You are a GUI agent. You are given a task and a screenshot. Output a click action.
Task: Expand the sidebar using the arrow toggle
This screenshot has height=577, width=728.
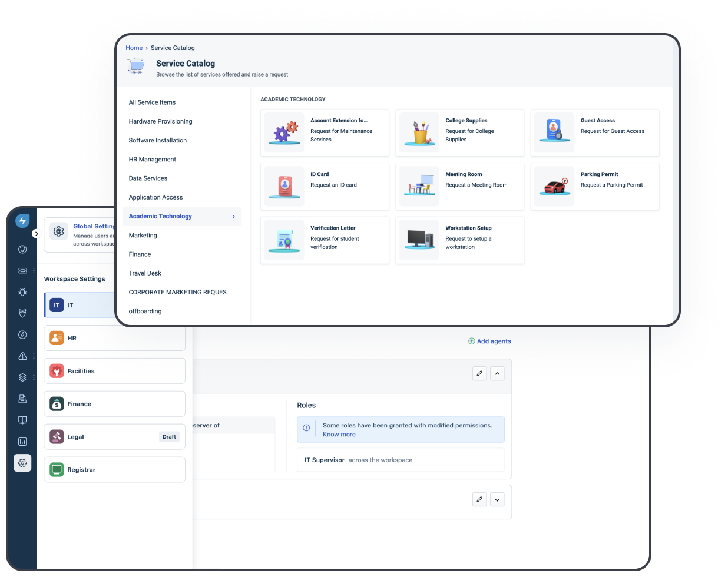tap(36, 234)
